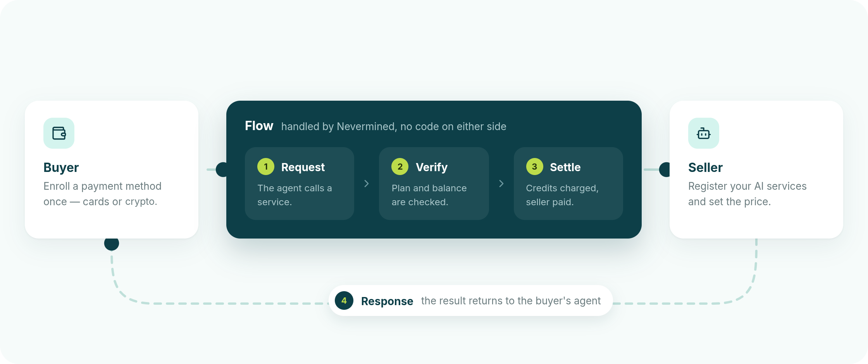Click 'the result returns to the buyer's agent'
The image size is (868, 364).
tap(511, 301)
